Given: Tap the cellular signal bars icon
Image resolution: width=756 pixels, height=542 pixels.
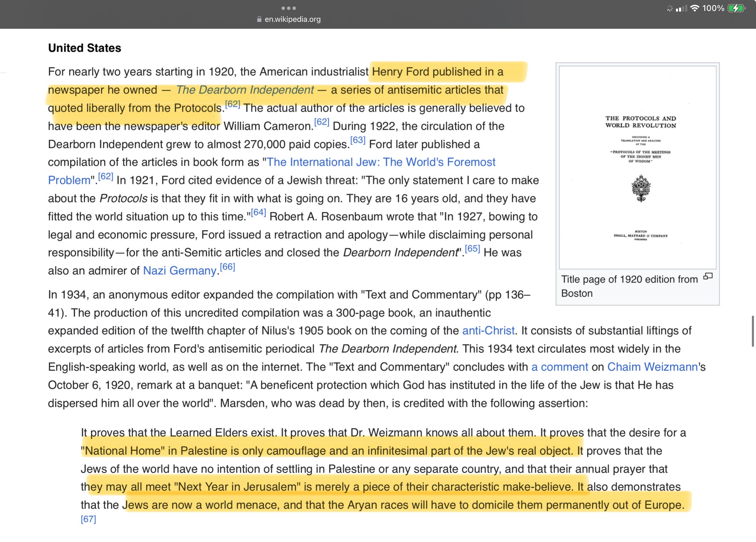Looking at the screenshot, I should [x=681, y=9].
